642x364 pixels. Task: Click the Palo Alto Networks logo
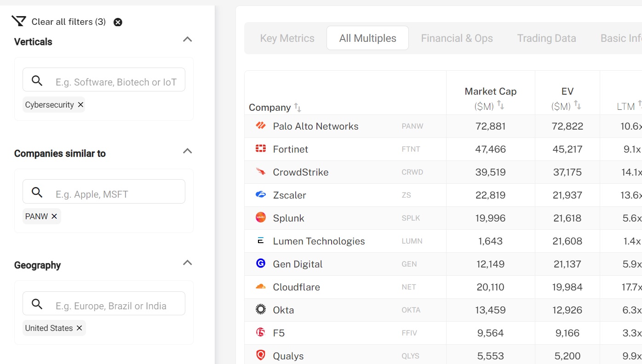coord(261,125)
